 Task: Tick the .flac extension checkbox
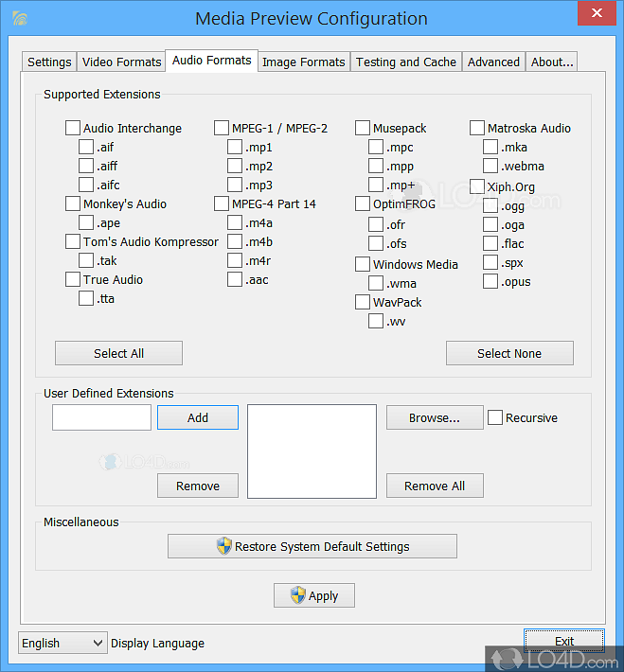490,244
